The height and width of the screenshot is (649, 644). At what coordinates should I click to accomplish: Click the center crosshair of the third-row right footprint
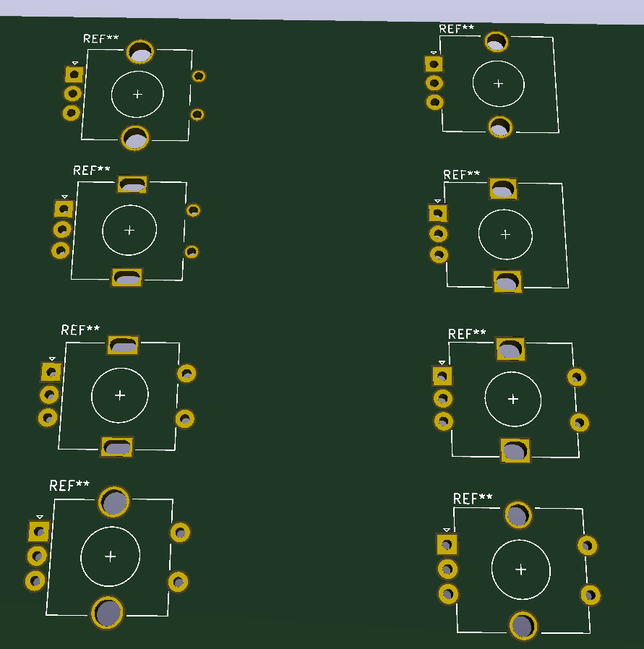point(513,398)
